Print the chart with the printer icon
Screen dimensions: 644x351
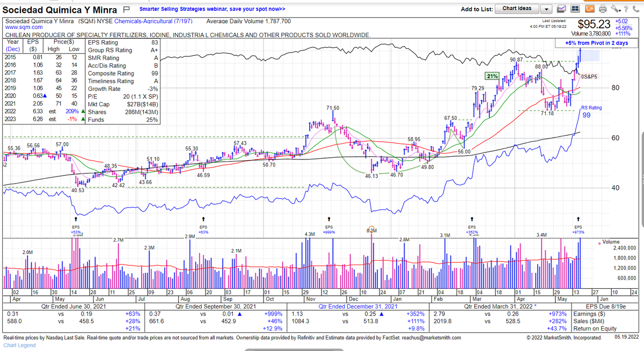(602, 9)
